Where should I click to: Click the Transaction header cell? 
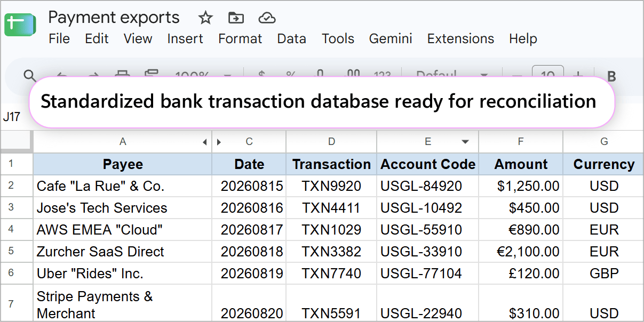[x=331, y=164]
